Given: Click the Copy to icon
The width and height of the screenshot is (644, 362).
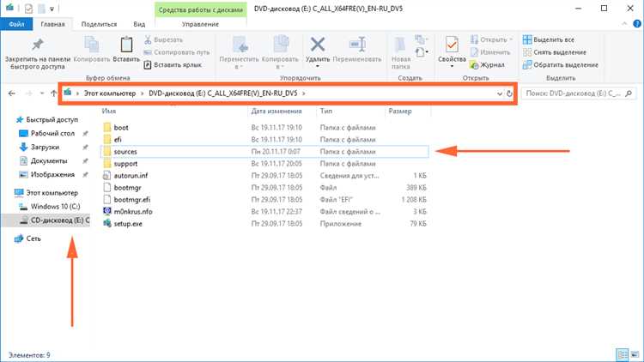Looking at the screenshot, I should (281, 45).
